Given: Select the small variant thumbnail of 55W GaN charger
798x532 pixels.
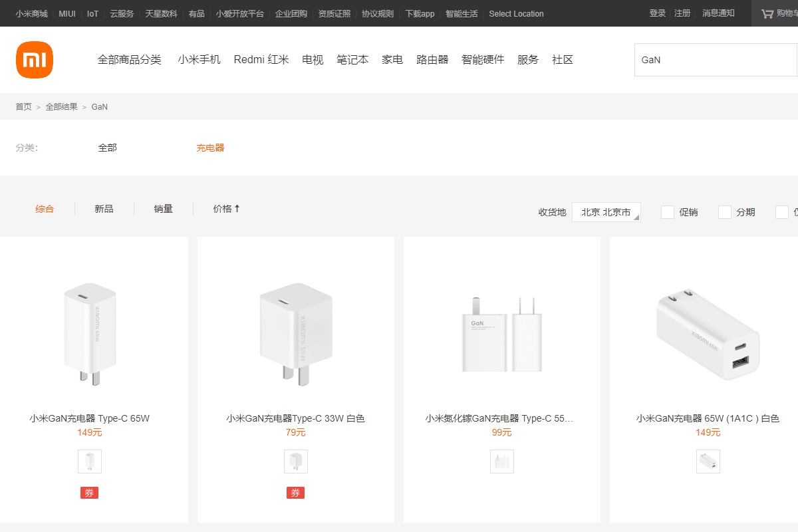Looking at the screenshot, I should (502, 462).
